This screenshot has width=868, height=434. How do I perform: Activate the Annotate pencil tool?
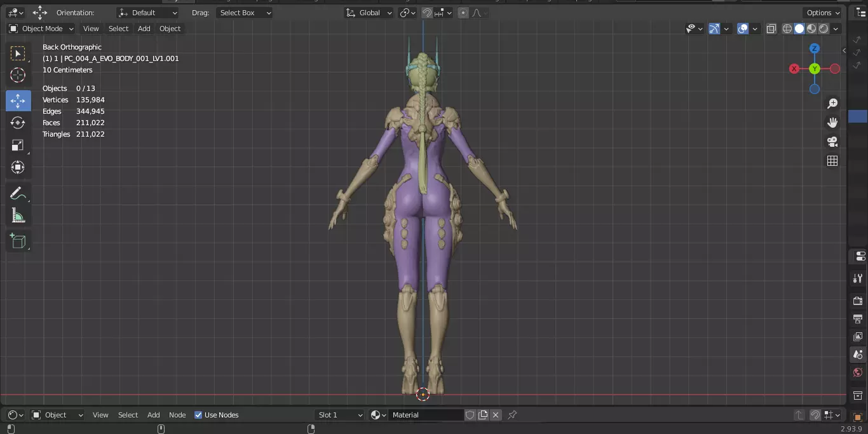[x=18, y=194]
